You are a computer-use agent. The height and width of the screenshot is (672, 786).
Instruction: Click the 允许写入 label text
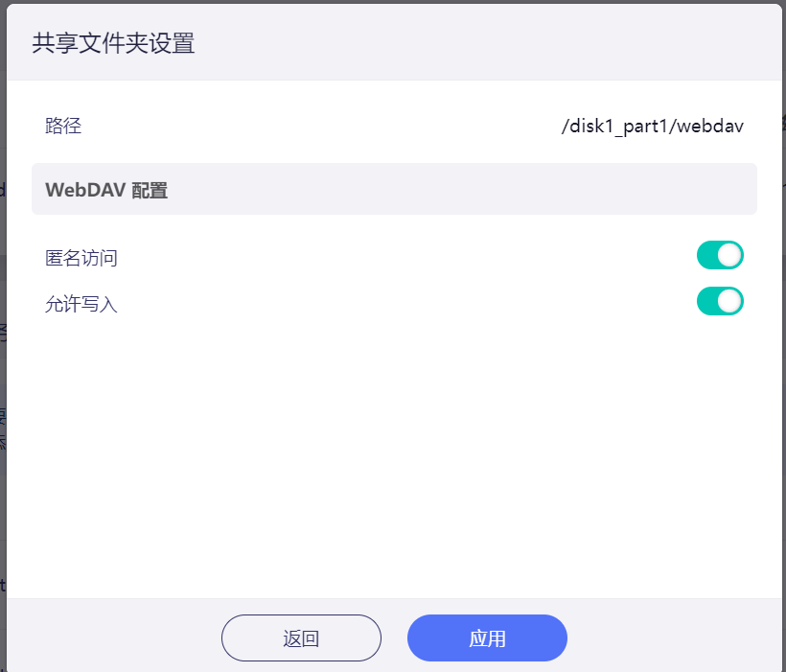coord(81,306)
